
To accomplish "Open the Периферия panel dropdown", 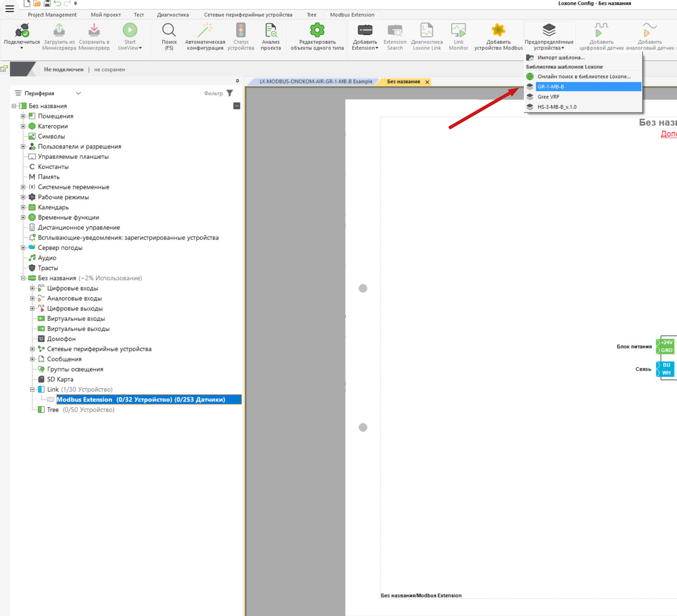I will pyautogui.click(x=79, y=93).
